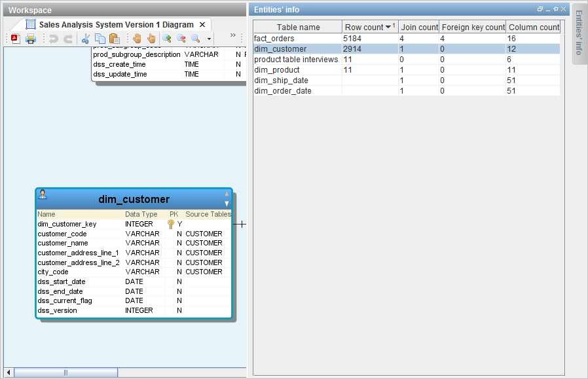Click the Print icon
The width and height of the screenshot is (588, 379).
30,39
